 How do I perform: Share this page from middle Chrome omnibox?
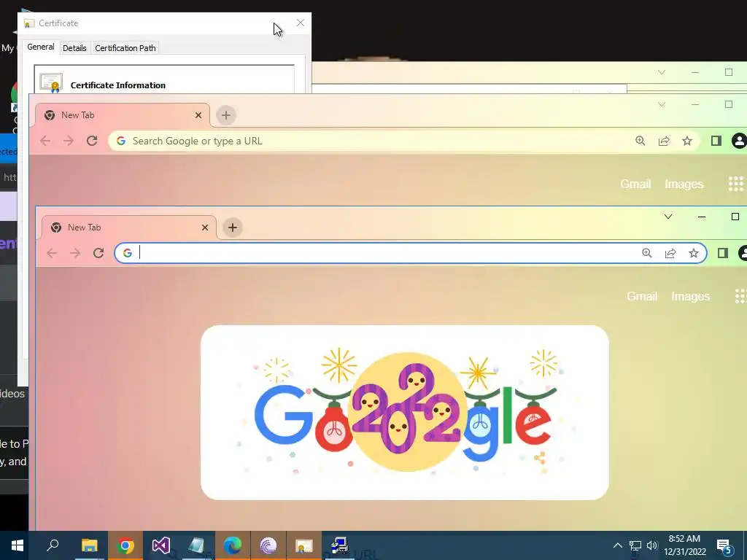pyautogui.click(x=664, y=141)
